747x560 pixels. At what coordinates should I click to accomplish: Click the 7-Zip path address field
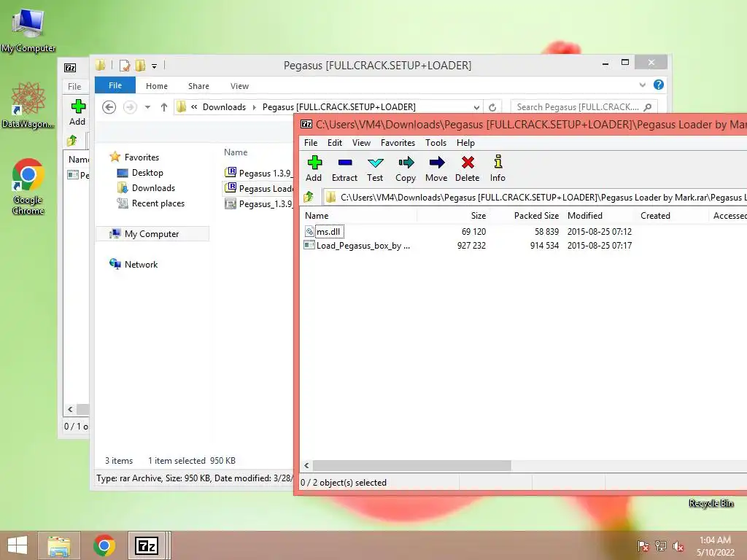535,197
